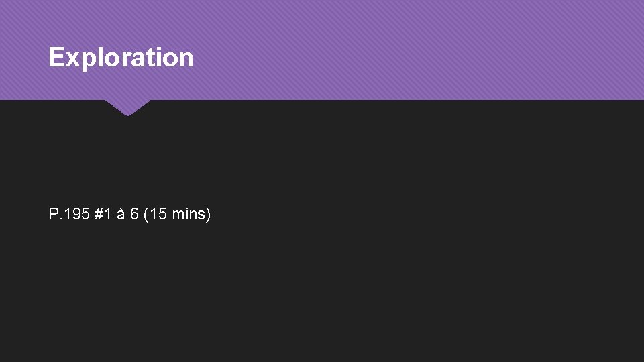Viewport: 644px width, 362px height.
Task: Click the word 'mins' in the body text
Action: coord(189,215)
